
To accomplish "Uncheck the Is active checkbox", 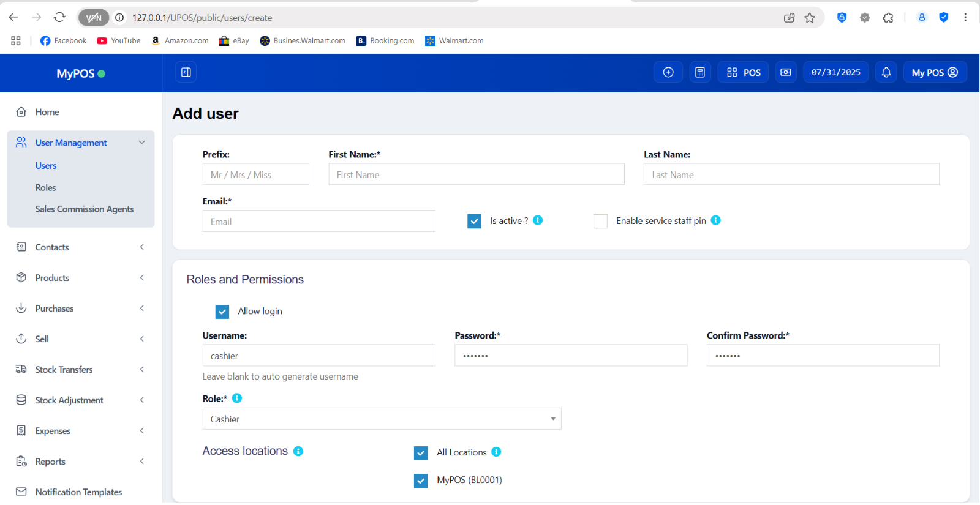I will pyautogui.click(x=474, y=221).
